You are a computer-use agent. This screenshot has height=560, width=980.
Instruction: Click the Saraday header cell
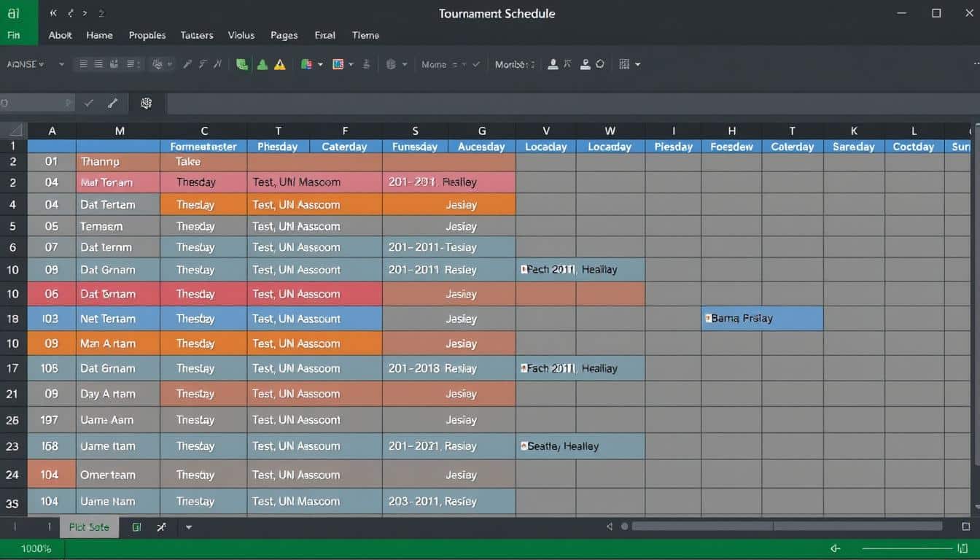coord(854,147)
